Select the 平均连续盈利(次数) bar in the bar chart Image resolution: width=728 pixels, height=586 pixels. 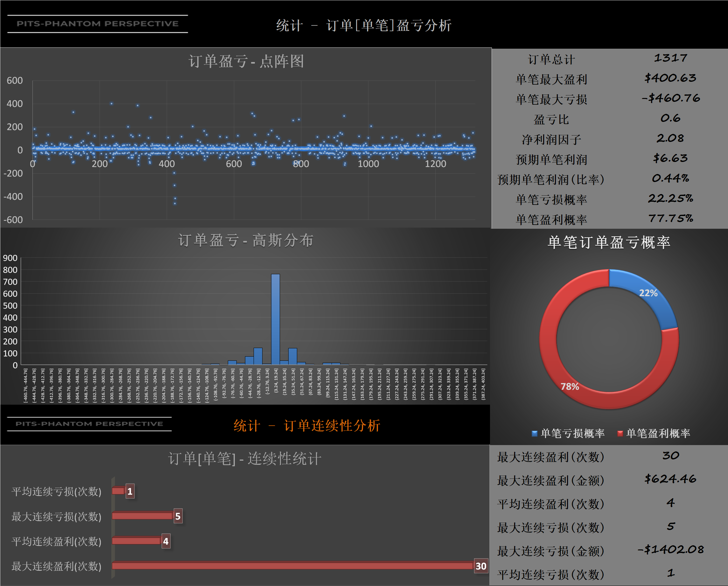136,541
